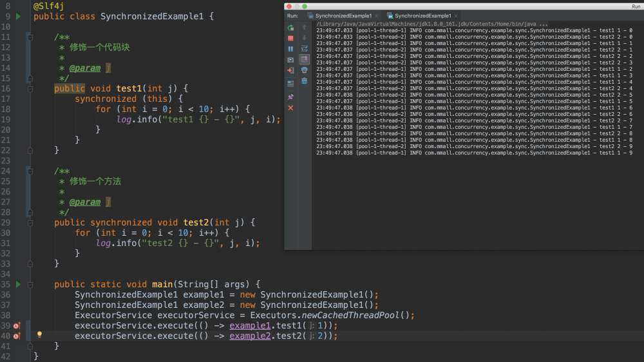Select the second SynchronizedExample1 run tab
The height and width of the screenshot is (362, 644).
pyautogui.click(x=422, y=15)
